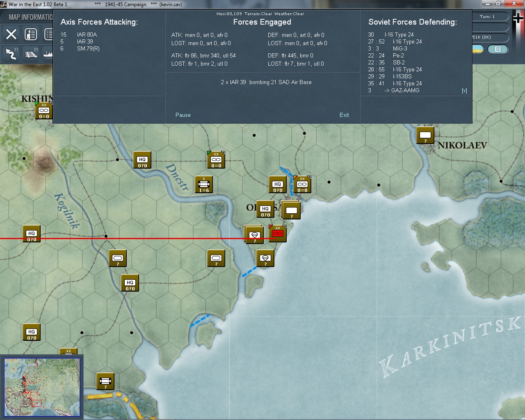Viewport: 525px width, 420px height.
Task: Select white rectangle counter at Odessa
Action: pyautogui.click(x=292, y=210)
